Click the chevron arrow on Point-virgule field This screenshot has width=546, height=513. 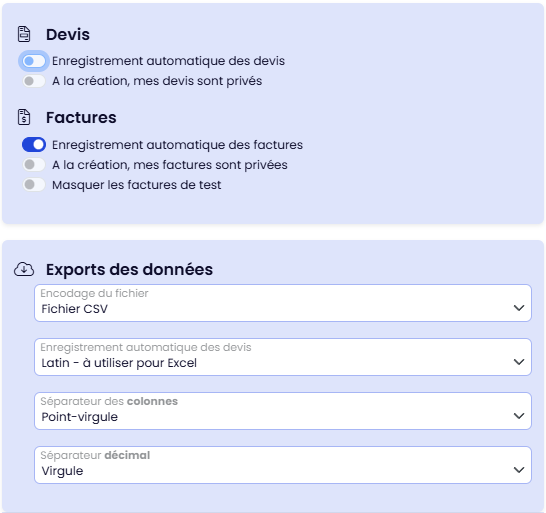click(x=519, y=416)
